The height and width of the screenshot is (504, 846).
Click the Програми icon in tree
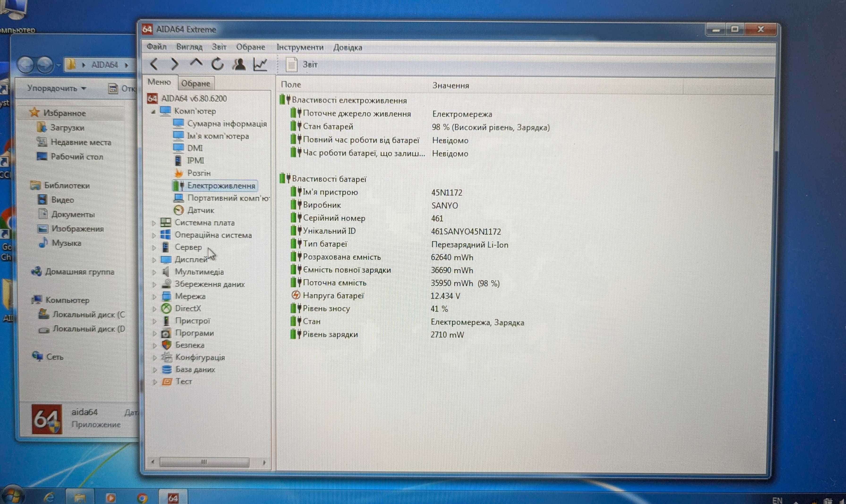(x=166, y=334)
